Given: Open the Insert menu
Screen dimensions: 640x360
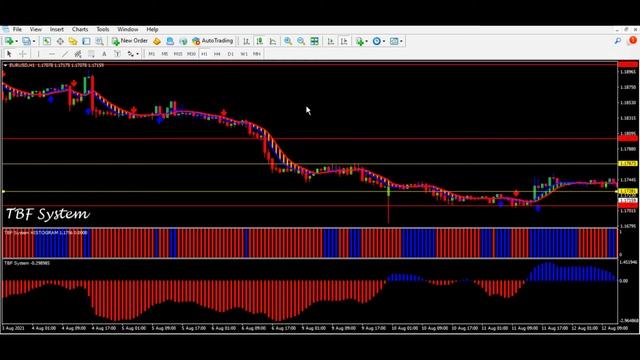Looking at the screenshot, I should tap(57, 29).
